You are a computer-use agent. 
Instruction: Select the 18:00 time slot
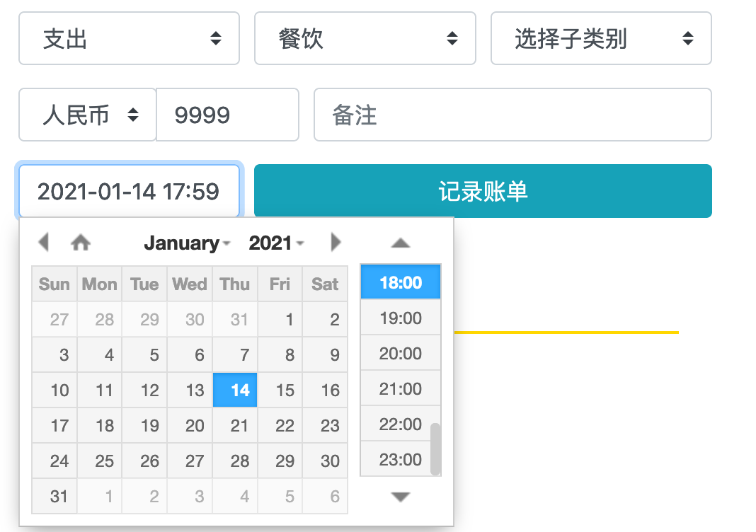(x=400, y=281)
